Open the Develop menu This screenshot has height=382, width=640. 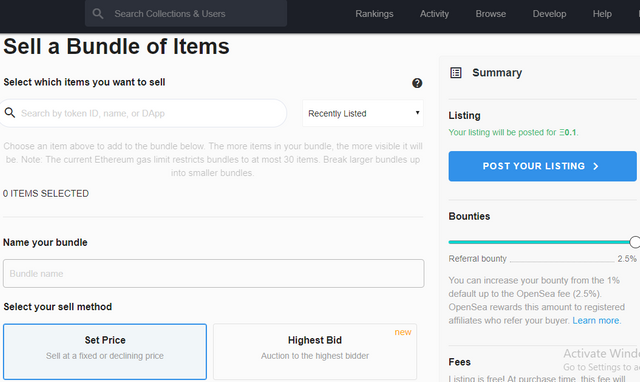549,13
